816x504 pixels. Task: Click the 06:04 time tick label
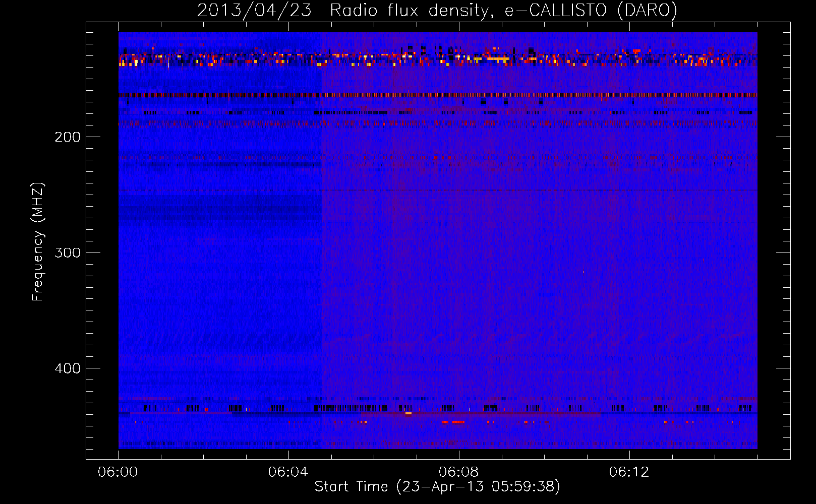click(288, 472)
